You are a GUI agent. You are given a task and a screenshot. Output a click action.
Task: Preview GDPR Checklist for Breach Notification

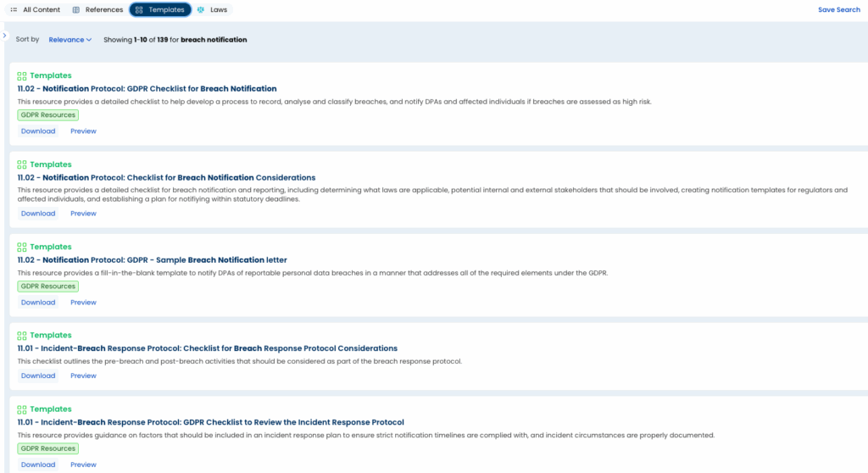coord(83,131)
